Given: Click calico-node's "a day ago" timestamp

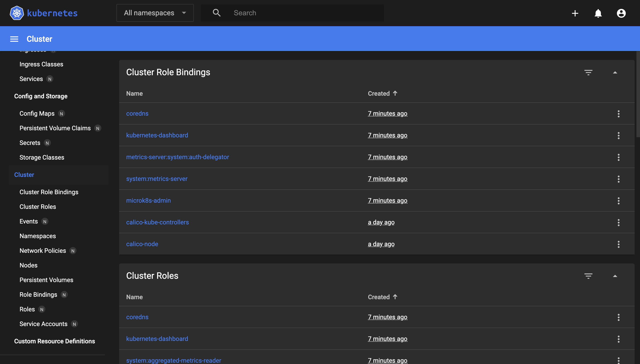Looking at the screenshot, I should coord(381,244).
